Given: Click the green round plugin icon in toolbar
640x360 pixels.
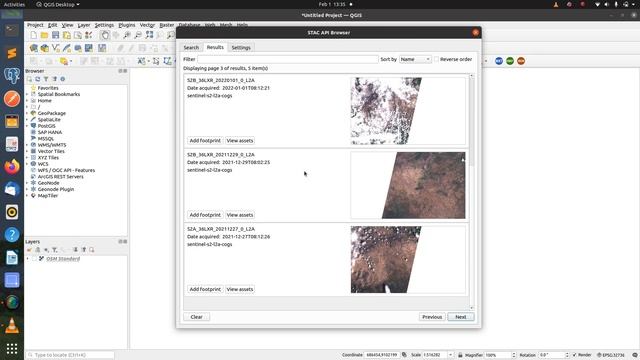Looking at the screenshot, I should point(510,61).
